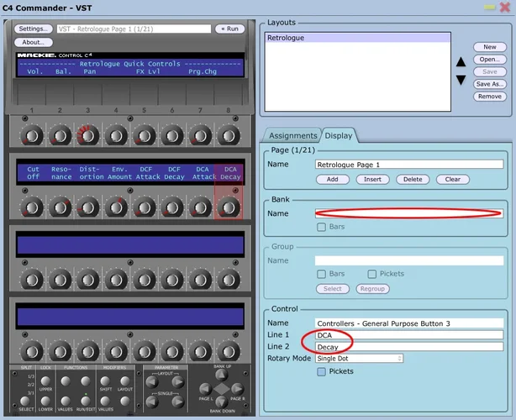
Task: Click the DCF Attack rotary knob
Action: (x=145, y=207)
